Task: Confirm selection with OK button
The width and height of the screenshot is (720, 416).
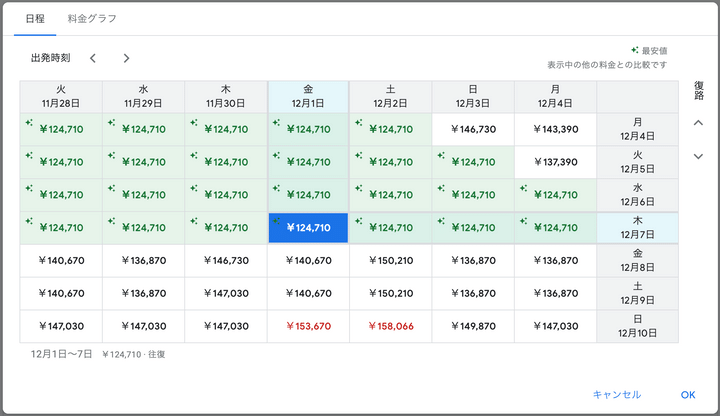Action: pyautogui.click(x=687, y=394)
